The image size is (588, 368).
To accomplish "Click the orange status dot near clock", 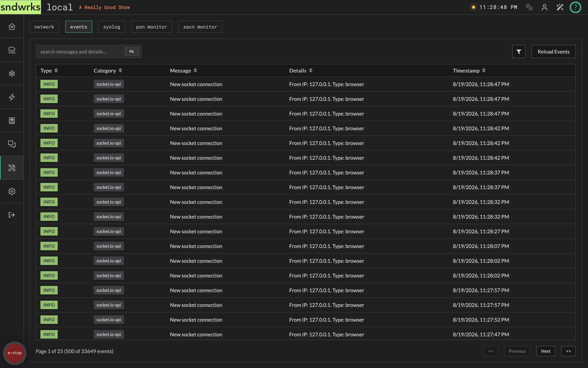I will [473, 7].
